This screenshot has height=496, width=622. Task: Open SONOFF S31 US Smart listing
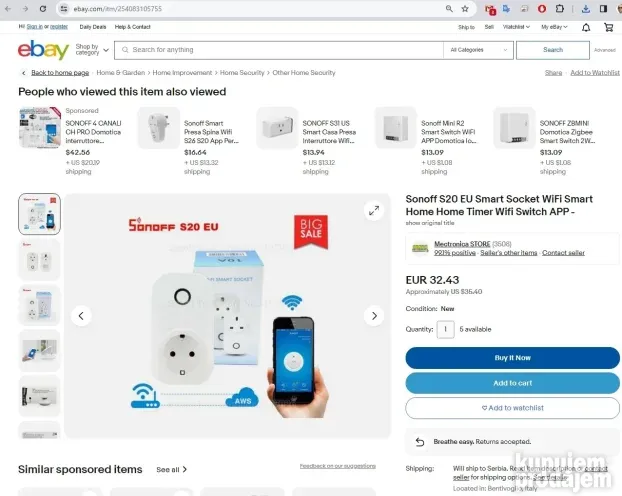tap(329, 132)
